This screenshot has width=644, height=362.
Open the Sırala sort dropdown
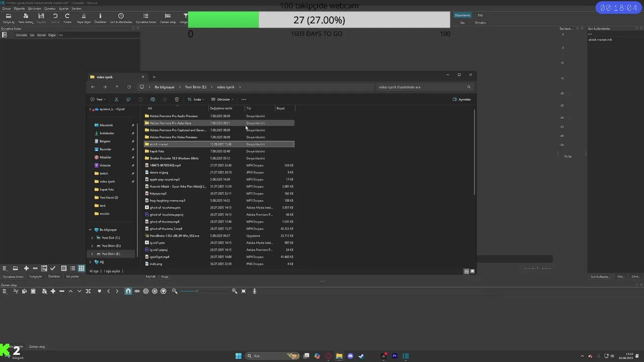[x=196, y=100]
